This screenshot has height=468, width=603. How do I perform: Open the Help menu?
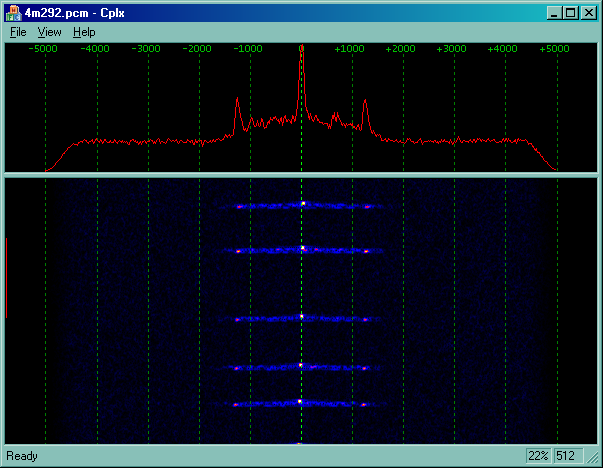coord(84,32)
